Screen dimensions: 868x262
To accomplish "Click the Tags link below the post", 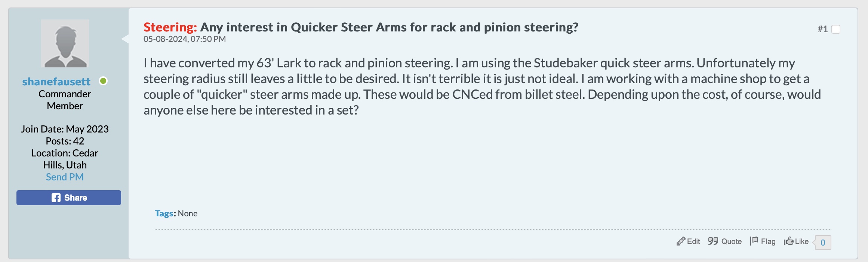I will click(x=164, y=213).
